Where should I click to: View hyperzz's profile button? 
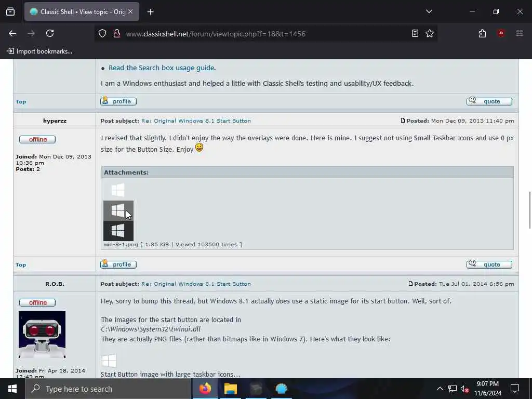118,264
